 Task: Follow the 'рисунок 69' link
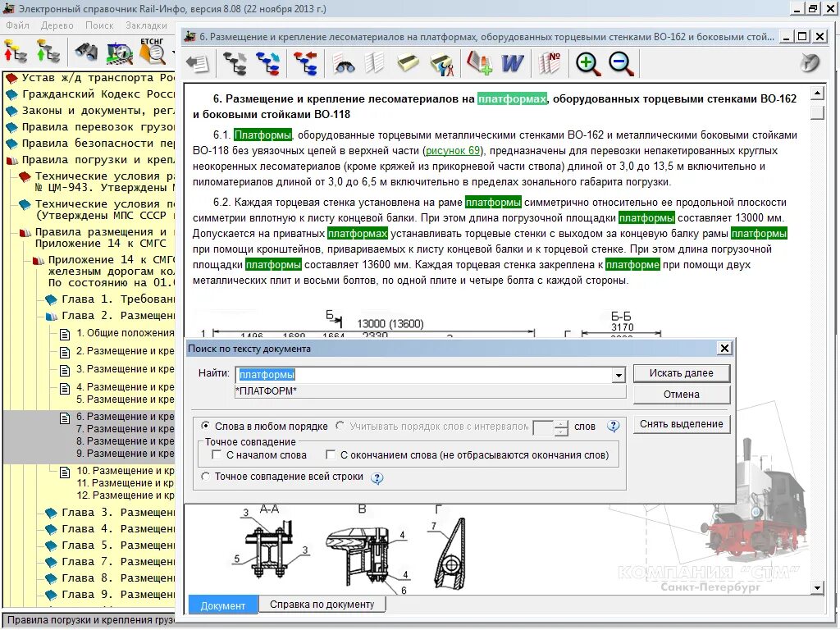[x=453, y=151]
